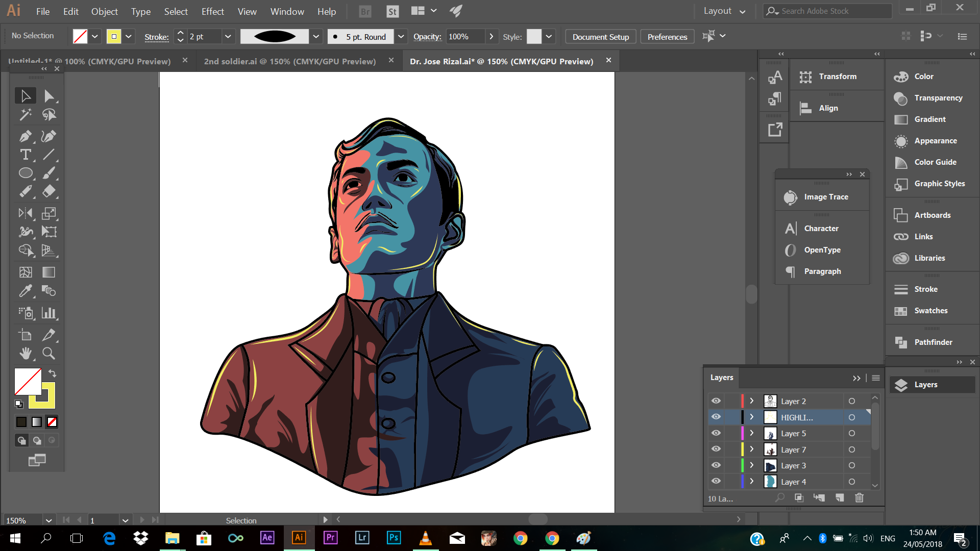Image resolution: width=980 pixels, height=551 pixels.
Task: Expand Layer 5 contents
Action: [x=752, y=433]
